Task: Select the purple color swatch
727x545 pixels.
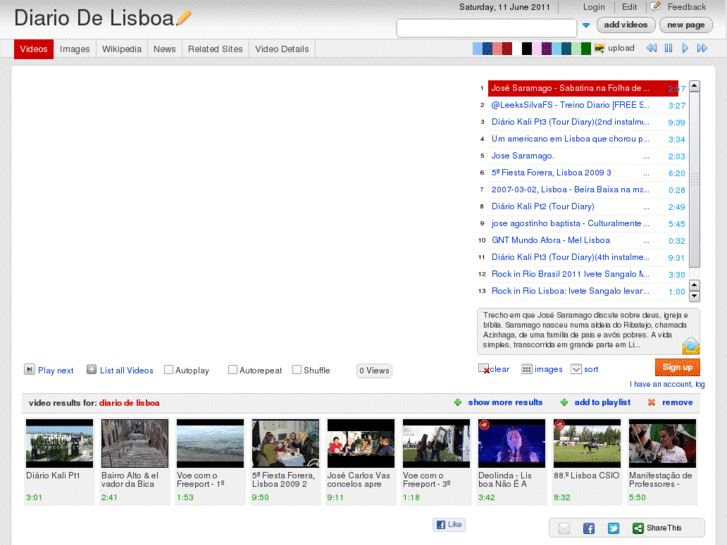Action: click(x=547, y=48)
